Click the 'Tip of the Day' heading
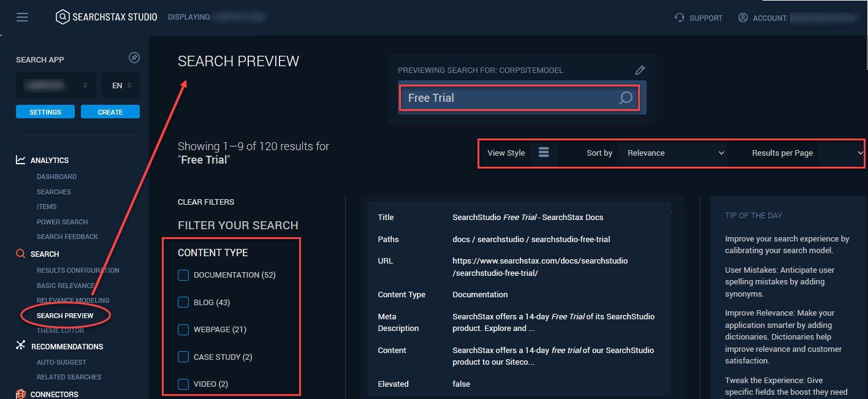Viewport: 868px width, 399px height. pyautogui.click(x=753, y=216)
